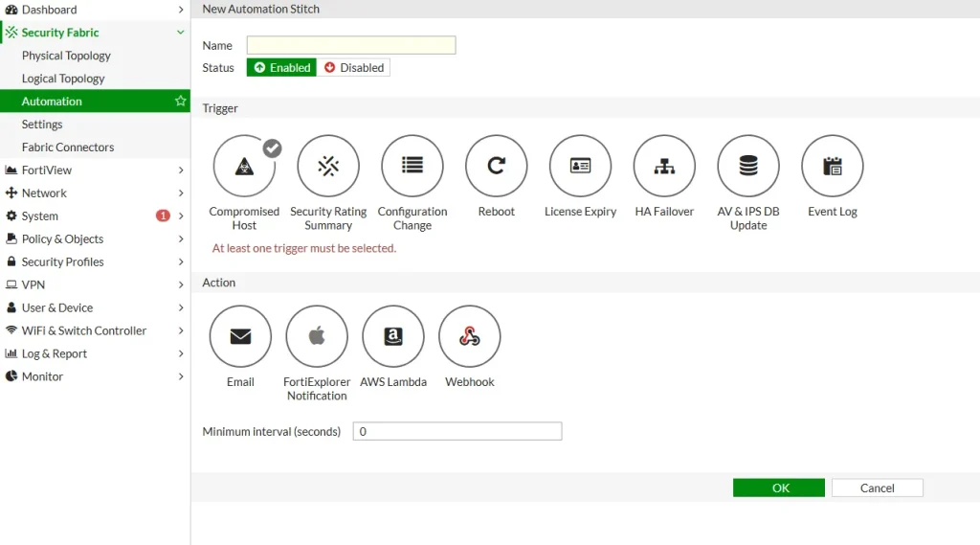Image resolution: width=980 pixels, height=545 pixels.
Task: Select the Event Log trigger icon
Action: [832, 166]
